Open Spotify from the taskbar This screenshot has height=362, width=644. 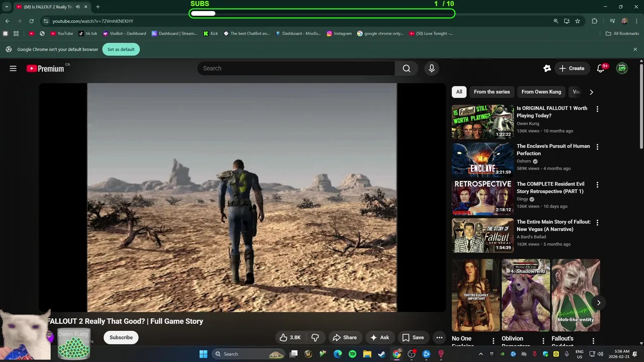tap(352, 354)
